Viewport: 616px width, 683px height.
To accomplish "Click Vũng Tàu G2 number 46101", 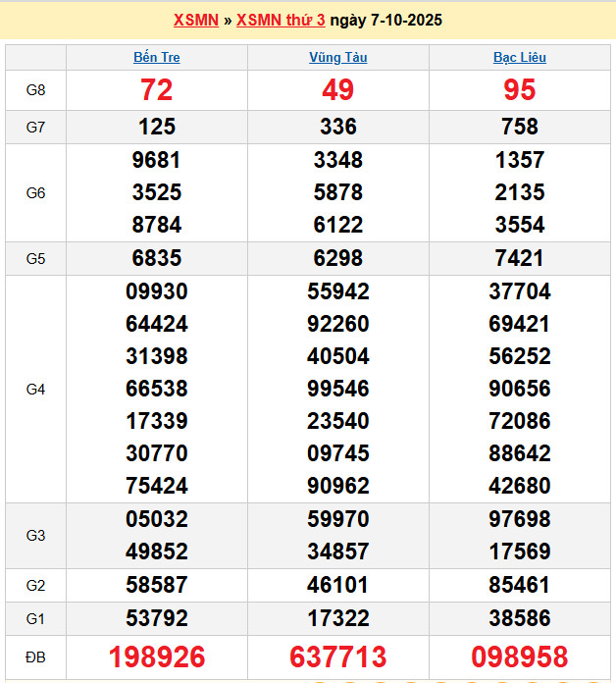I will point(337,586).
